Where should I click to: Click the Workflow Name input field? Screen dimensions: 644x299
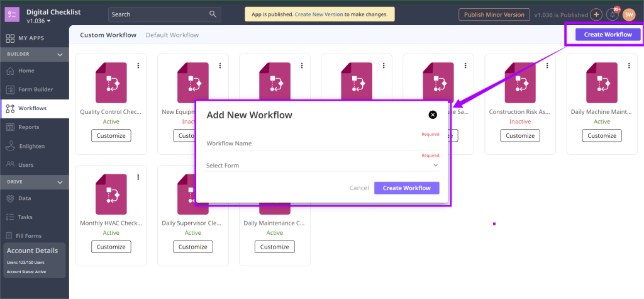[322, 144]
